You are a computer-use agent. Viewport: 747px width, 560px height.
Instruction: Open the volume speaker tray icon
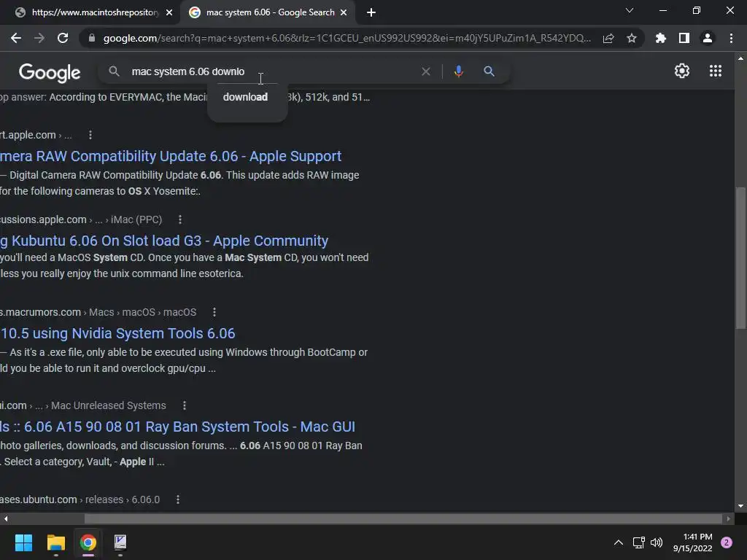click(657, 542)
